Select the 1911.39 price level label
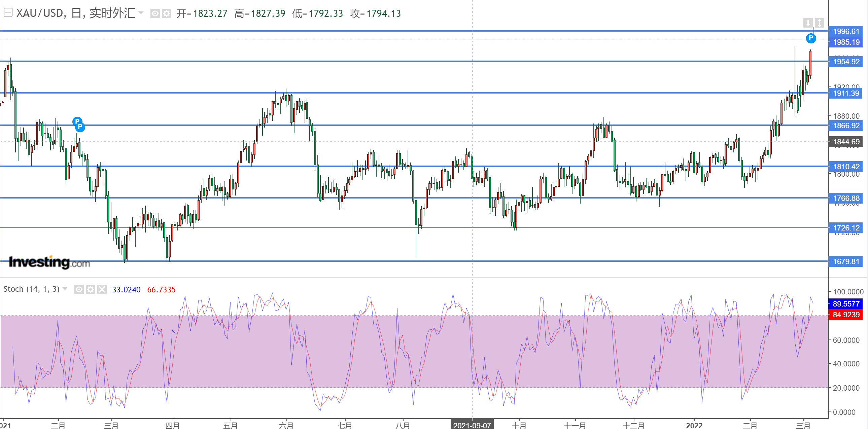868x429 pixels. point(845,93)
